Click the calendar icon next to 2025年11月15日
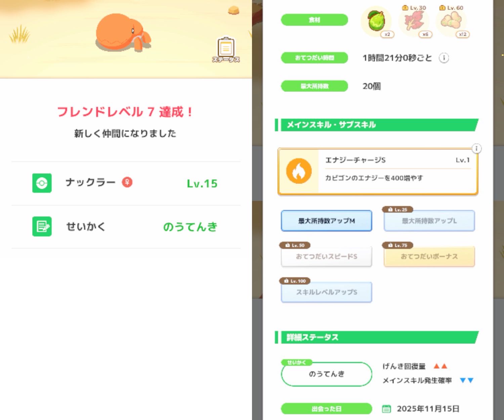The width and height of the screenshot is (504, 420). (x=387, y=409)
